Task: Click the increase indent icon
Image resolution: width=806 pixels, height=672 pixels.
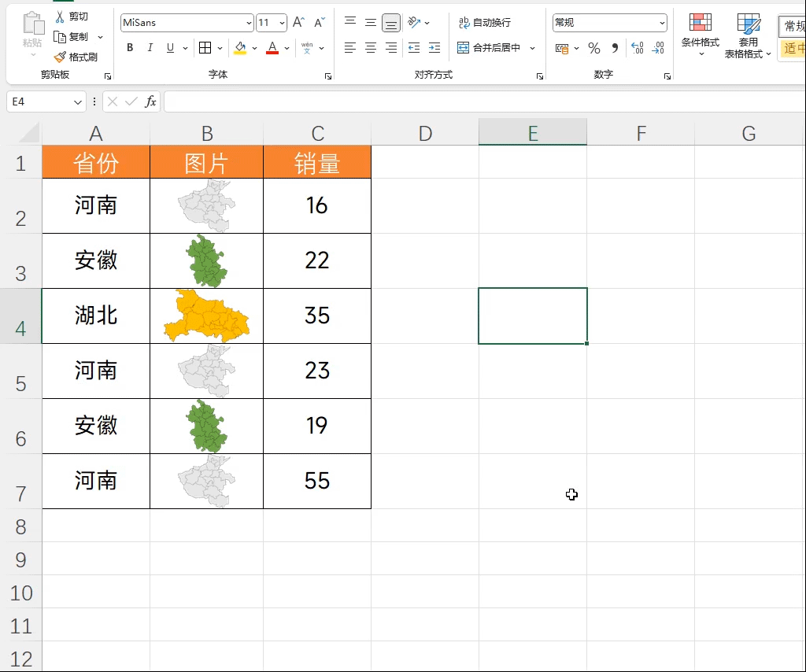Action: 434,48
